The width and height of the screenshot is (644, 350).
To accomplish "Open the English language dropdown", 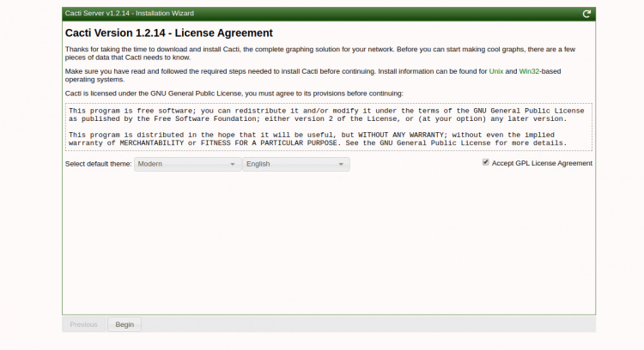I will (x=296, y=164).
